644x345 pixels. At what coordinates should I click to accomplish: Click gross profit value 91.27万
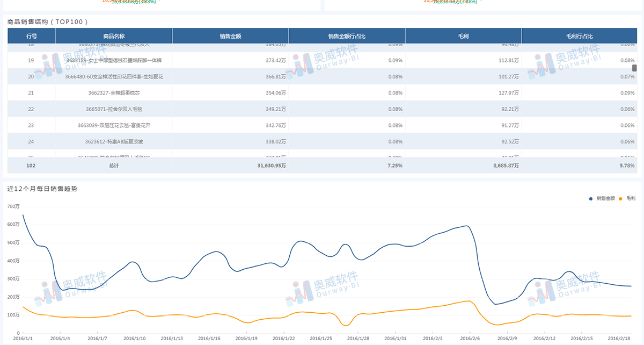click(510, 125)
